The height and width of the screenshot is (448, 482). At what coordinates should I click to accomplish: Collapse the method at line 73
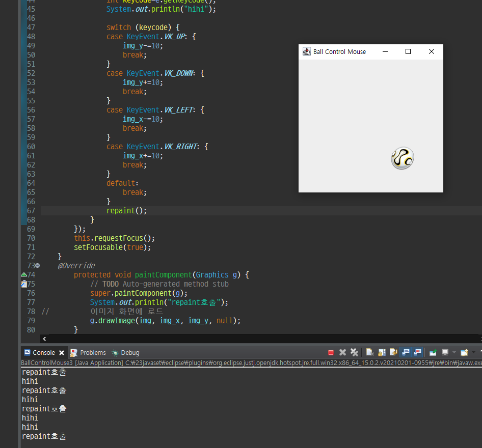[38, 265]
